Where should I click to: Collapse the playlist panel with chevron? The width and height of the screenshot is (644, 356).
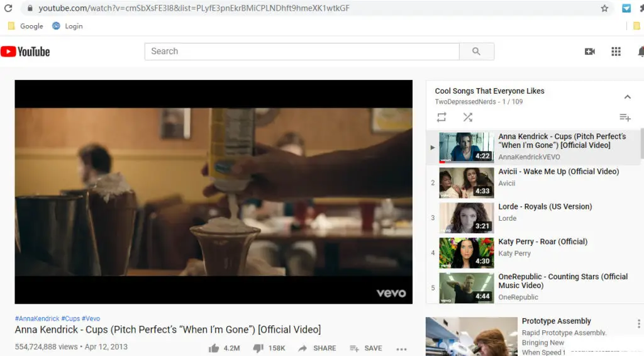pos(627,97)
